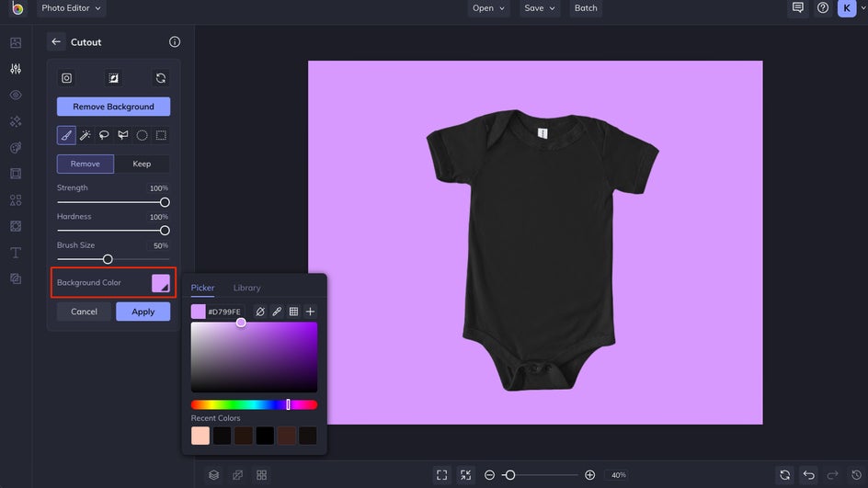Switch to the Library tab
This screenshot has width=868, height=488.
click(x=247, y=288)
